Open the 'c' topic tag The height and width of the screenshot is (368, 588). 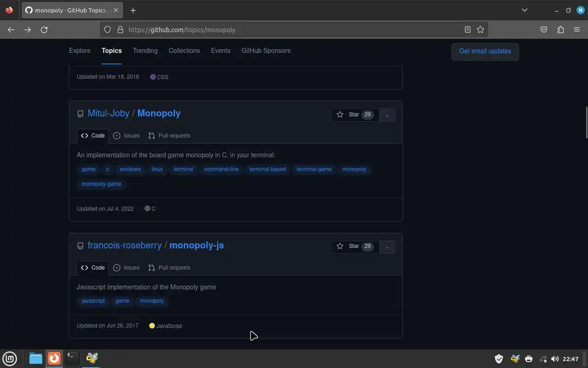coord(107,169)
